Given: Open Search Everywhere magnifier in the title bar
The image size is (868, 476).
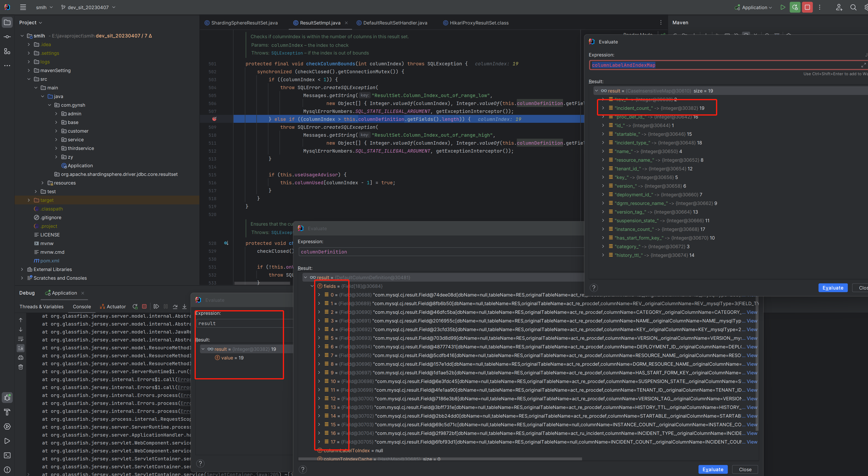Looking at the screenshot, I should [x=853, y=7].
